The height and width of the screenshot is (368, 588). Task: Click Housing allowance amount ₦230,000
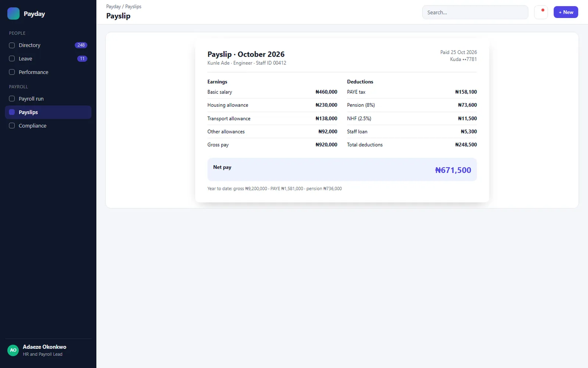point(326,105)
